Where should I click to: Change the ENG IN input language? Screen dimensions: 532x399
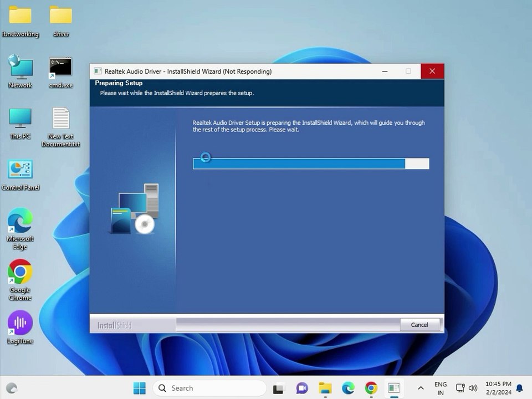[441, 388]
